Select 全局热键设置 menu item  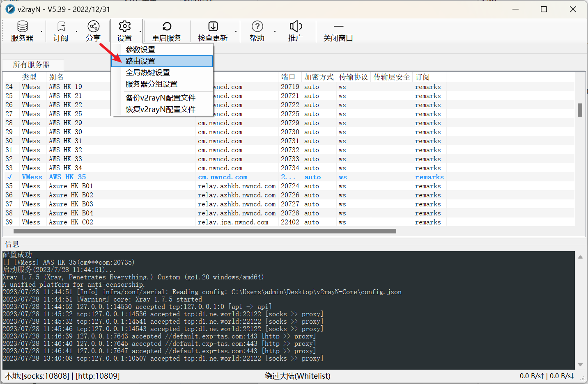[162, 73]
